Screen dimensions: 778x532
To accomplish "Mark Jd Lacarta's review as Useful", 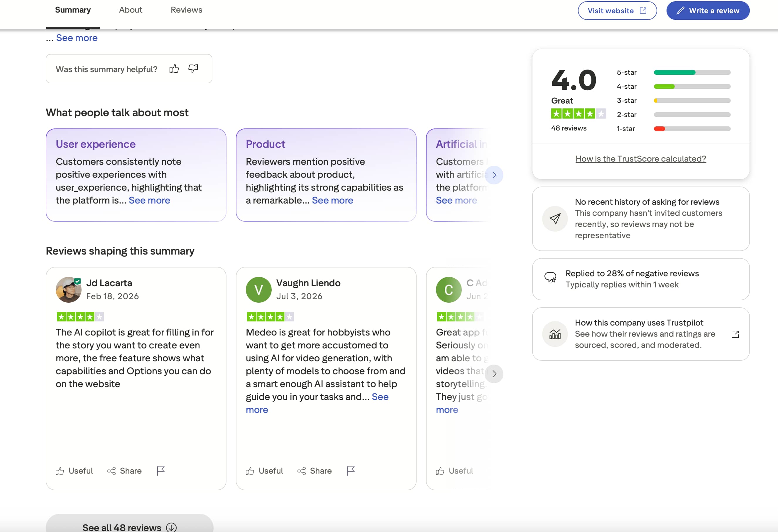I will [x=74, y=471].
